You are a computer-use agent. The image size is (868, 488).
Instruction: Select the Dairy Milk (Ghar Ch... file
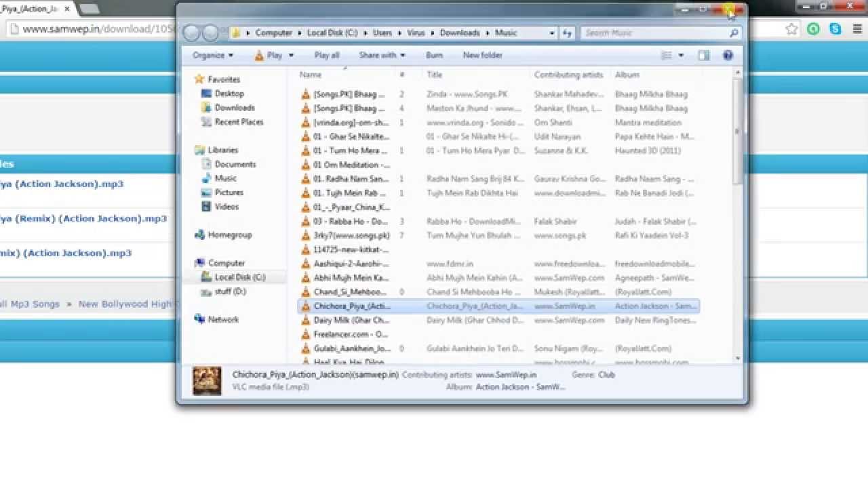coord(351,320)
